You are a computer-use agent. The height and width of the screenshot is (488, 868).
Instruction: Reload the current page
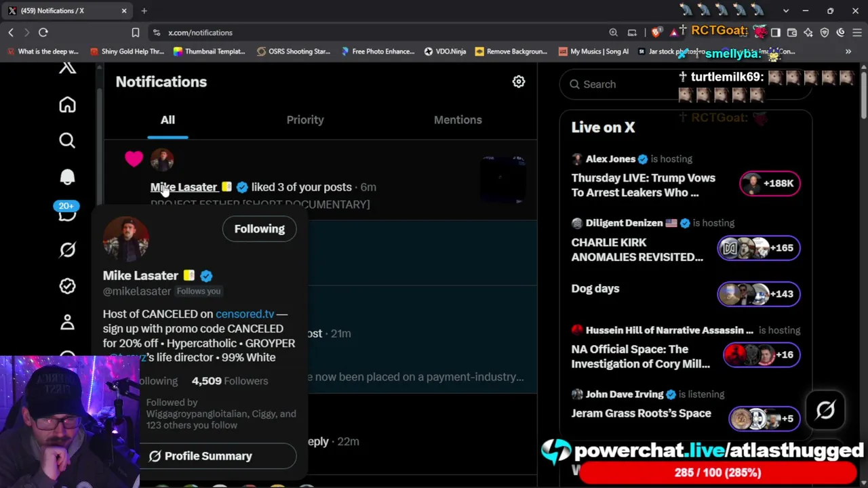click(x=43, y=33)
